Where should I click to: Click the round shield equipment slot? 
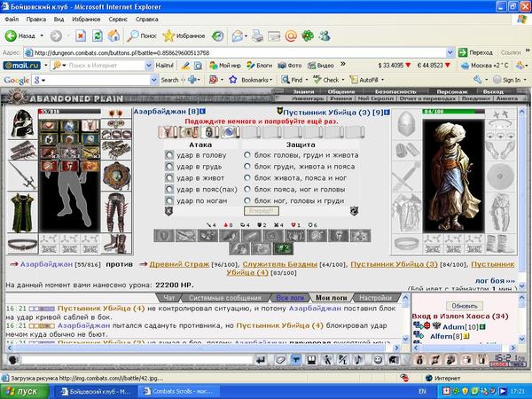(x=116, y=176)
